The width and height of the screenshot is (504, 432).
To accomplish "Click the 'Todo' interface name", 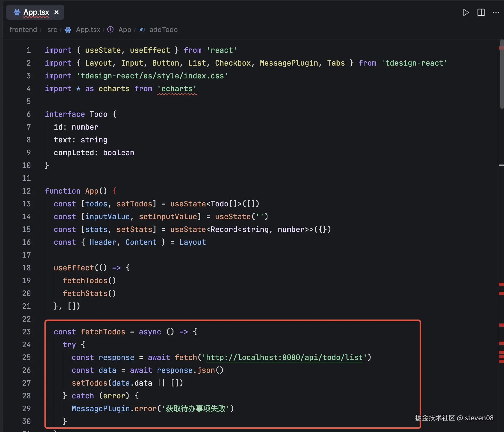I will [98, 114].
